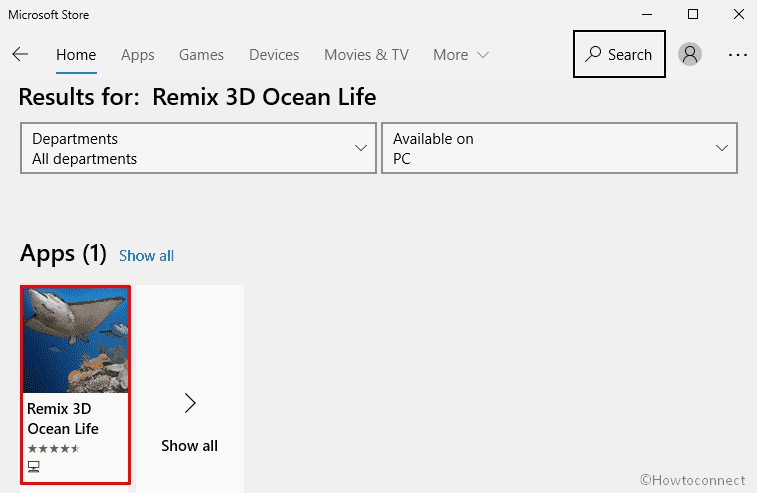
Task: Close the Microsoft Store window
Action: click(739, 14)
